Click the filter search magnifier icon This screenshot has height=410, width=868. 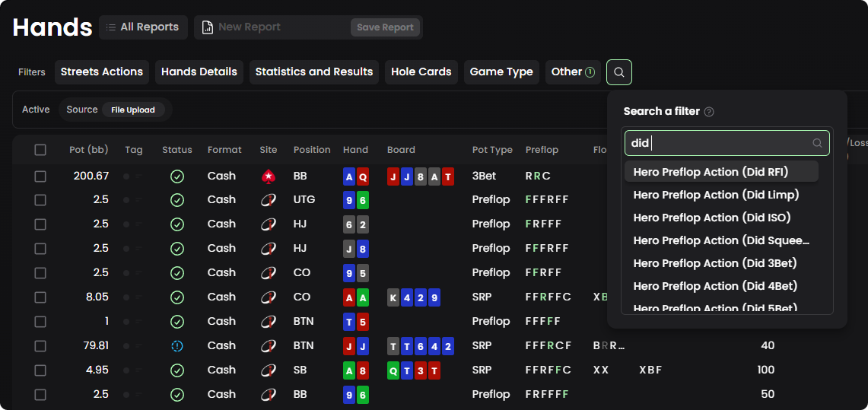[619, 72]
